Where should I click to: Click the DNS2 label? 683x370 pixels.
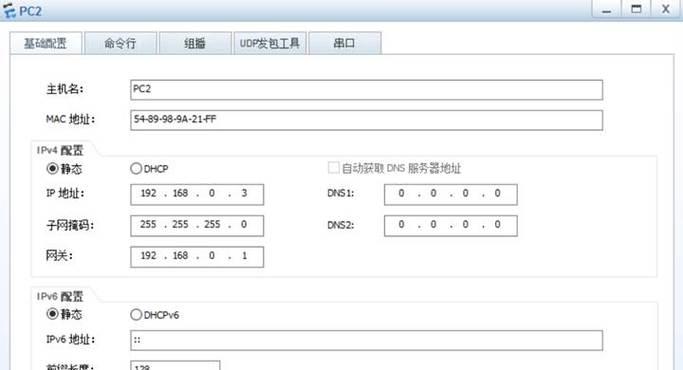341,225
